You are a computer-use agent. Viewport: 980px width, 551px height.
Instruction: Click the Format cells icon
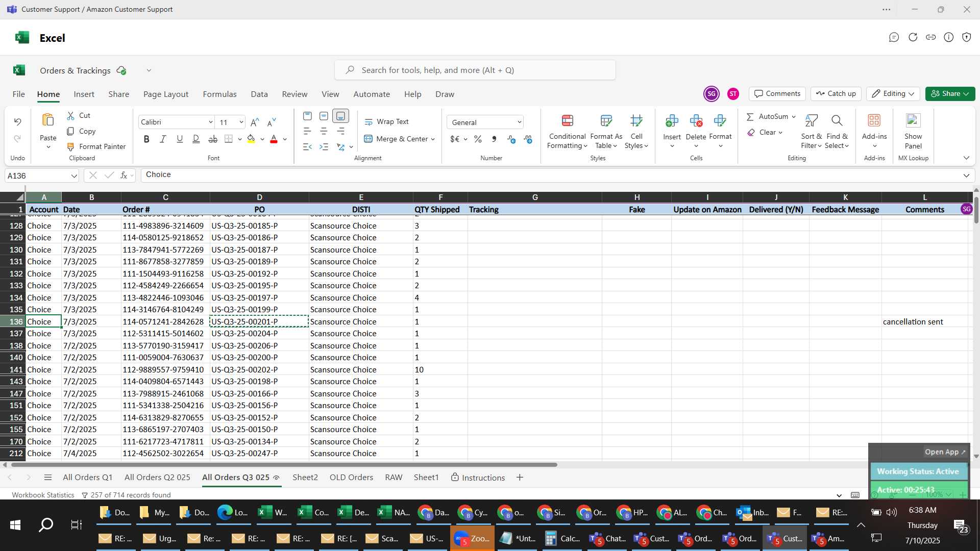tap(720, 121)
